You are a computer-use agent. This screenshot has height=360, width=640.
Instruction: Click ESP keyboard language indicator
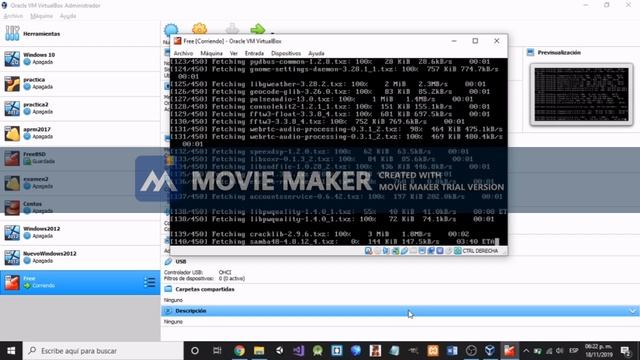pos(573,351)
